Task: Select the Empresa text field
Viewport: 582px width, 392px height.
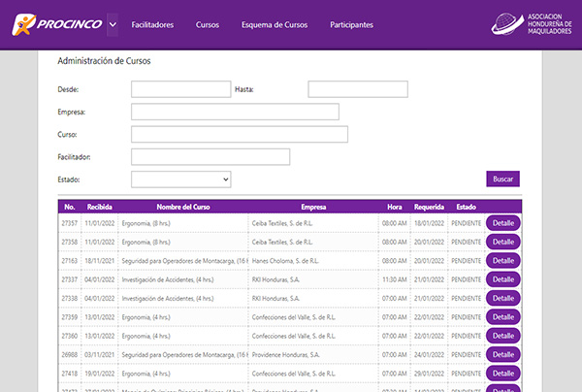Action: pos(235,112)
